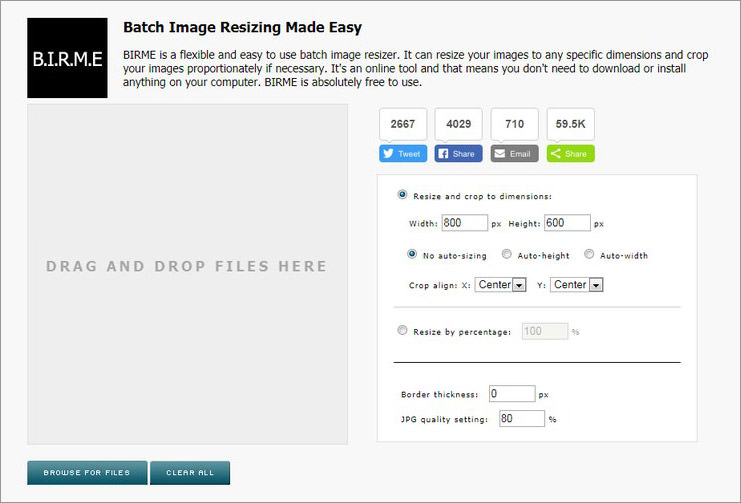Expand the Crop align Y dropdown
741x503 pixels.
577,285
